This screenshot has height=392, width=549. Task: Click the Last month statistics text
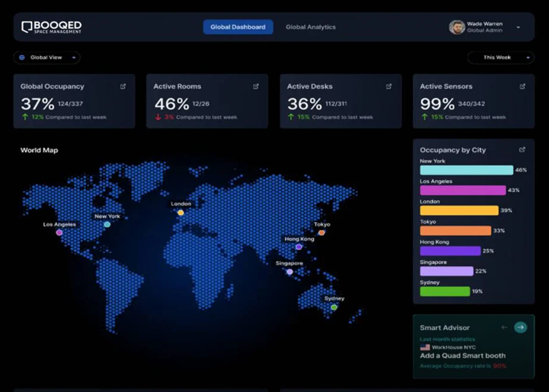tap(447, 339)
